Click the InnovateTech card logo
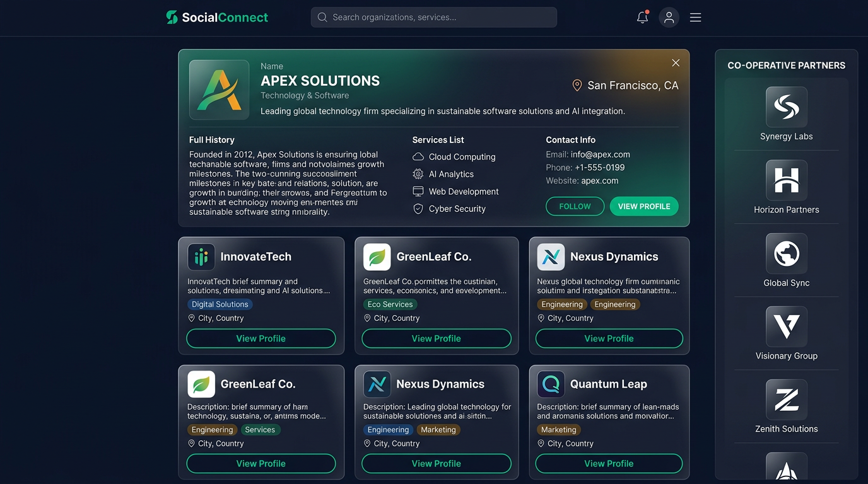 click(201, 257)
